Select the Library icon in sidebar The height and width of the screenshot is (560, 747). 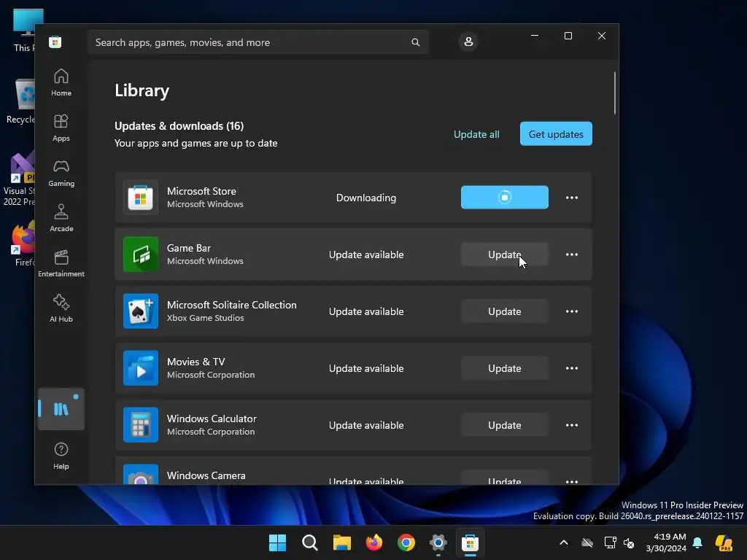61,409
